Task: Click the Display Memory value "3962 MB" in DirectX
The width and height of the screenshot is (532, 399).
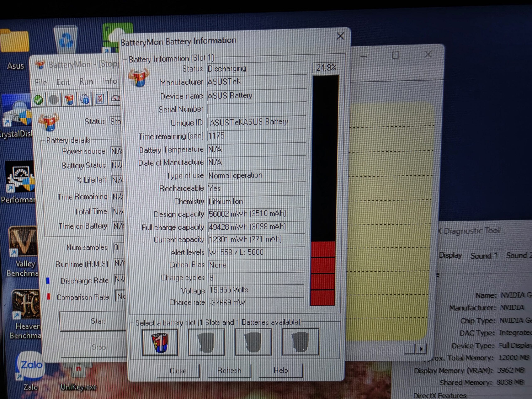Action: tap(510, 370)
